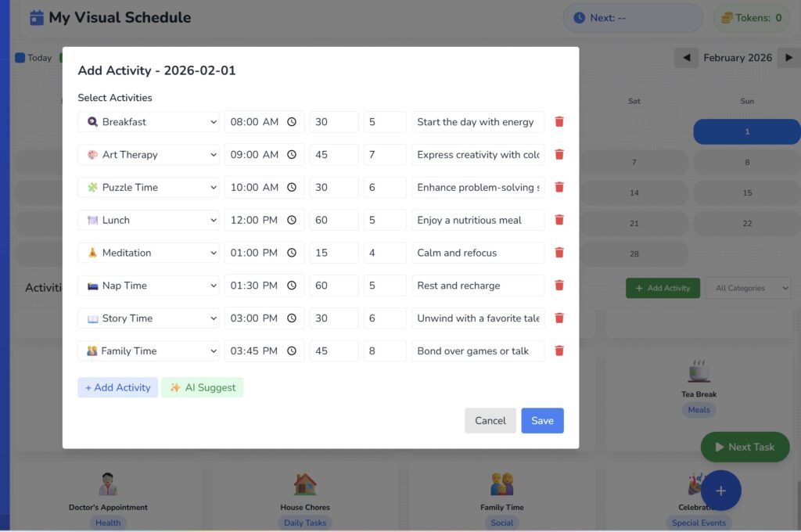The width and height of the screenshot is (801, 532).
Task: Open the All Categories filter dropdown
Action: tap(748, 288)
